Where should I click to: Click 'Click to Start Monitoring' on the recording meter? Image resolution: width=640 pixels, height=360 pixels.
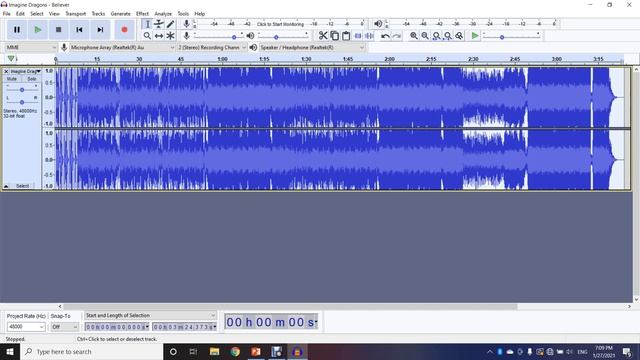(x=280, y=24)
